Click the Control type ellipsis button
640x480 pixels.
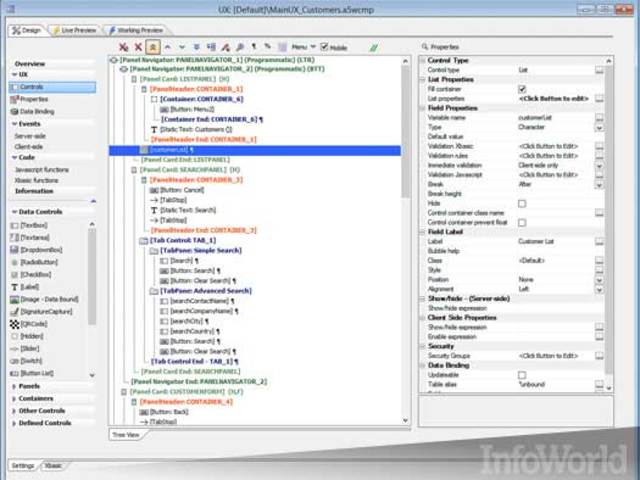coord(599,70)
